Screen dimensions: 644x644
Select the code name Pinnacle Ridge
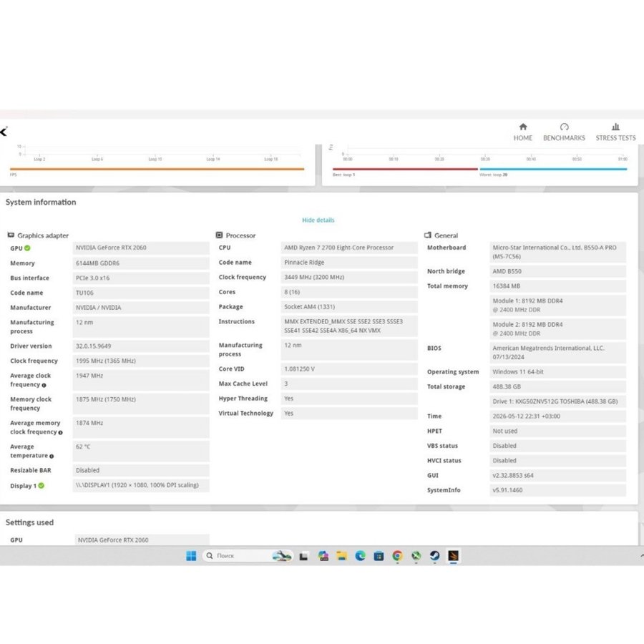pos(349,263)
